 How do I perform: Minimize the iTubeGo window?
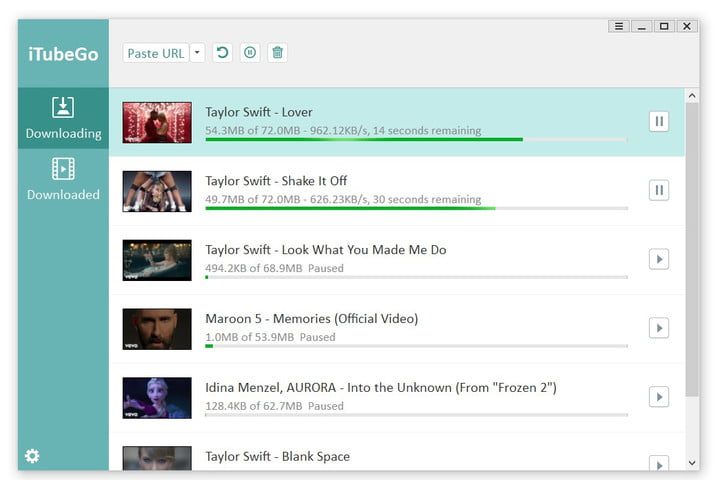click(x=641, y=26)
